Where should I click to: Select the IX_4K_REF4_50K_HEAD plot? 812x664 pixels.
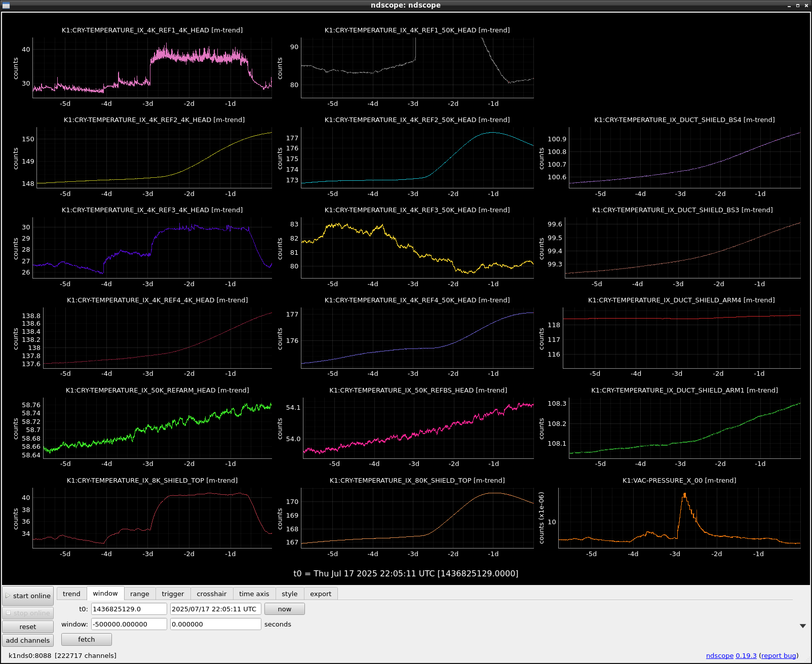(x=417, y=338)
